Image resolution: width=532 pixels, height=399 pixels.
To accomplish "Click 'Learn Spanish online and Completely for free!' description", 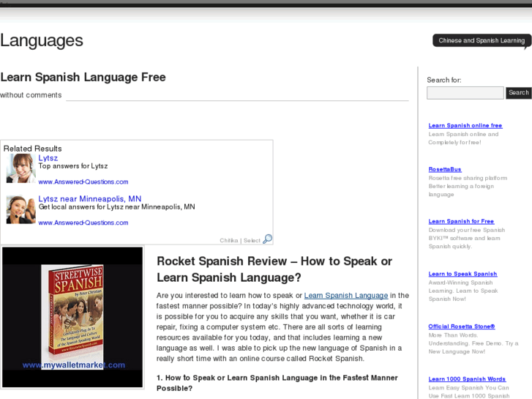I will point(463,138).
